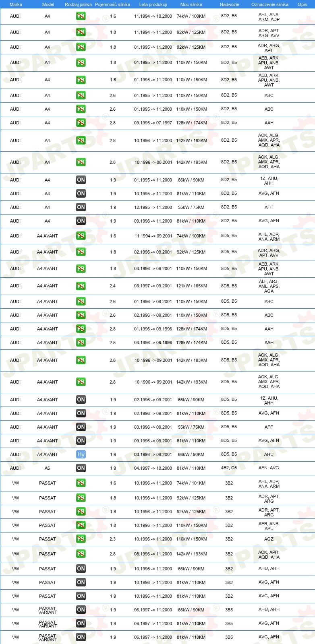Click the Oznaczenie silnika column header
Screen dimensions: 315x644
tap(270, 4)
